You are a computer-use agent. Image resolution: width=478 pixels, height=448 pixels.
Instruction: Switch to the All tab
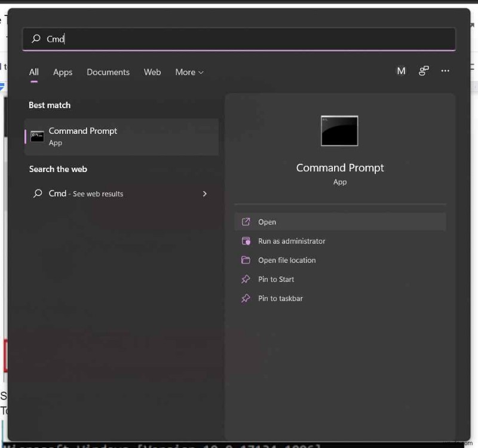(34, 72)
